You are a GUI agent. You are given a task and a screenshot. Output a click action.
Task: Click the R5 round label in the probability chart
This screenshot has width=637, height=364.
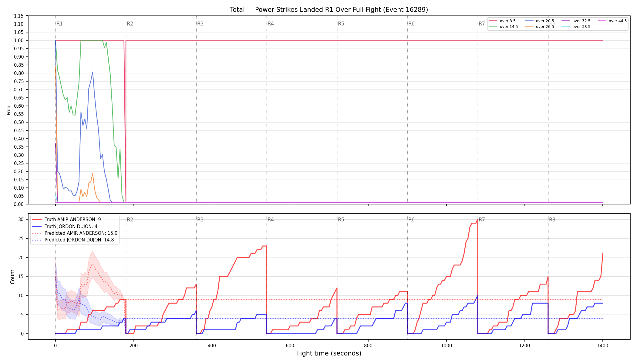click(x=341, y=24)
